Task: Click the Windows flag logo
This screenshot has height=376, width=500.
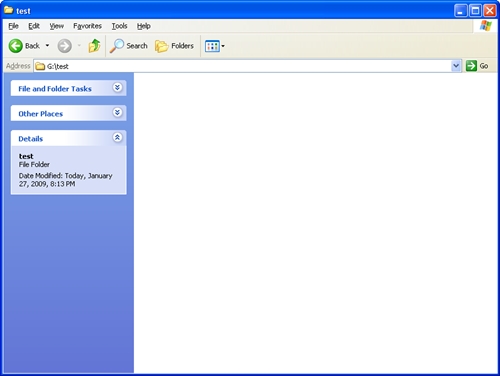Action: pos(486,26)
